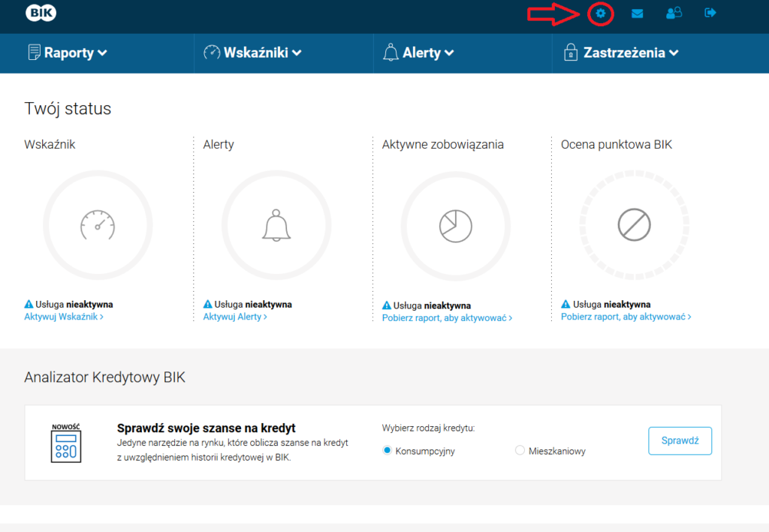Viewport: 769px width, 532px height.
Task: Click the Alerty column heading in Twój status
Action: [219, 145]
